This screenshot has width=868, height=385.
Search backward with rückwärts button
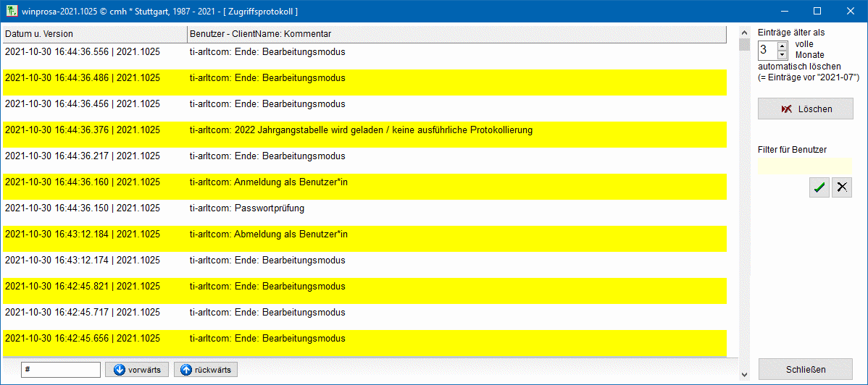(205, 370)
